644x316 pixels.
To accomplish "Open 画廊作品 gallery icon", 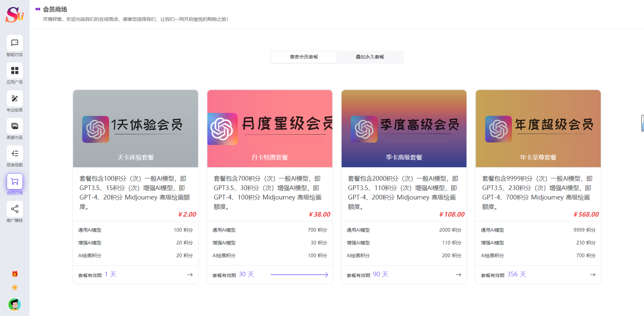I will point(15,126).
